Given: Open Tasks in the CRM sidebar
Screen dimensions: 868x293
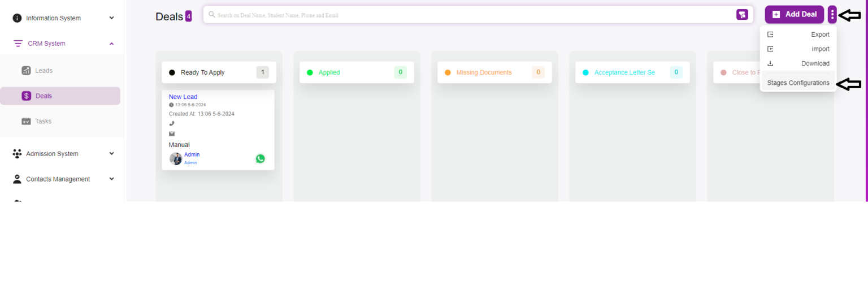Looking at the screenshot, I should 43,121.
